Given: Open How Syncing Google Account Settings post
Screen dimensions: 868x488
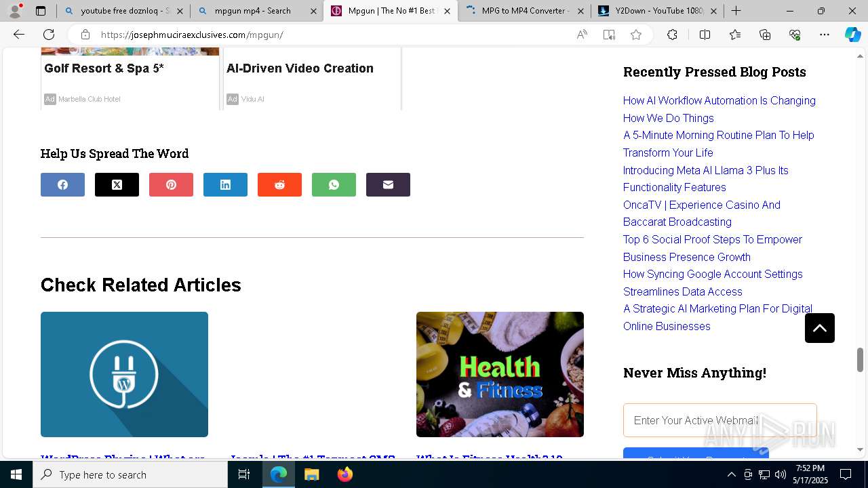Looking at the screenshot, I should tap(713, 283).
